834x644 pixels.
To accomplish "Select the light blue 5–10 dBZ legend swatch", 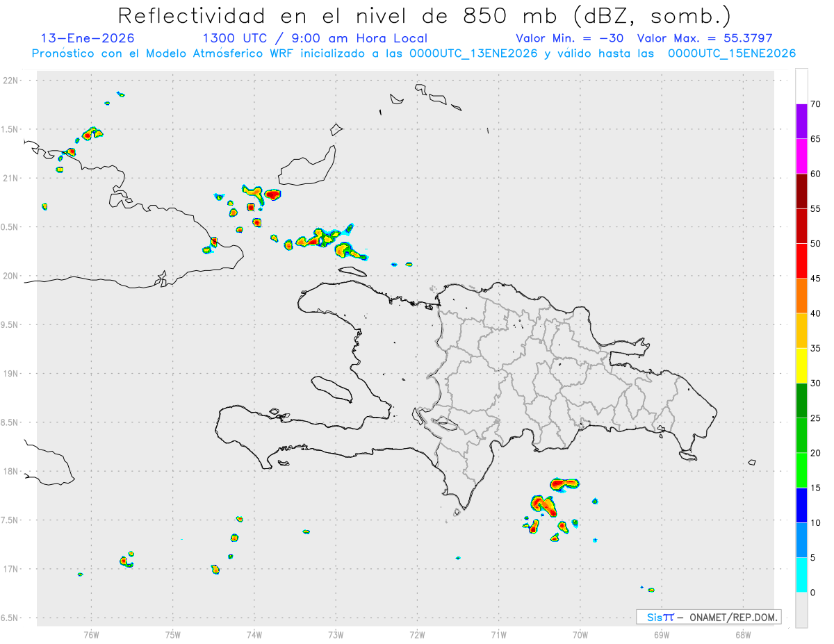I will coord(801,540).
